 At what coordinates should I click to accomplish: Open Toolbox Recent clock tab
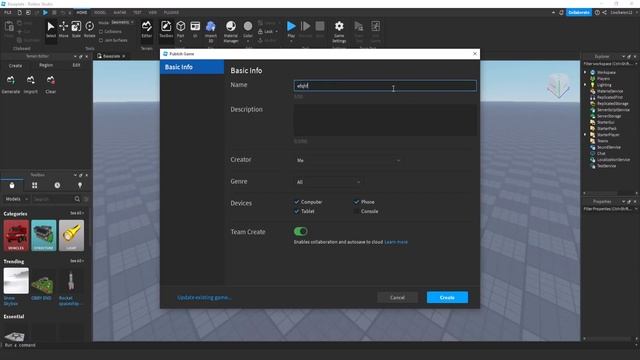coord(57,185)
